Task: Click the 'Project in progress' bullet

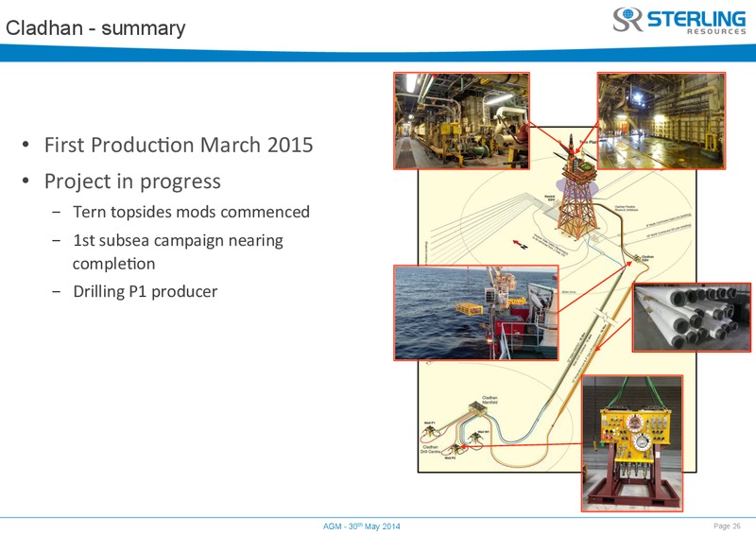Action: click(132, 181)
